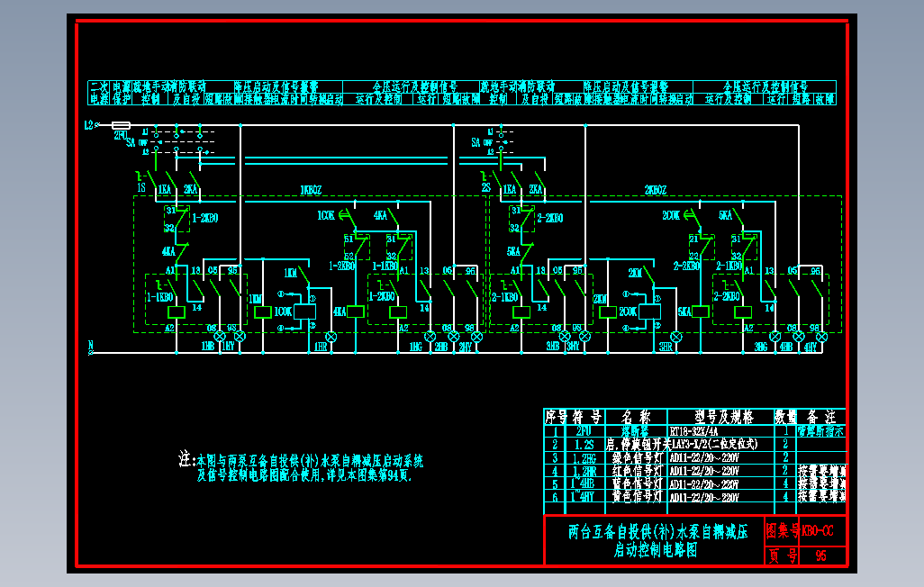Viewport: 924px width, 587px height.
Task: Click the 1S stop switch symbol
Action: click(x=146, y=179)
